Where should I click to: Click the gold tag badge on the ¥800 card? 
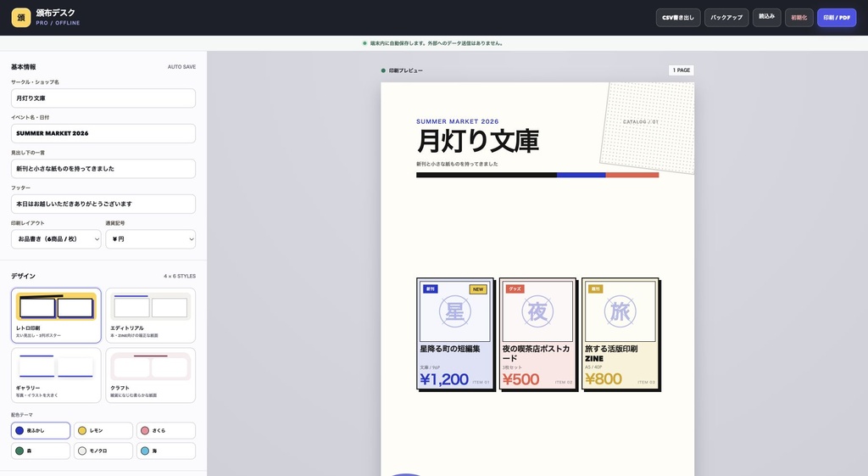click(x=596, y=288)
